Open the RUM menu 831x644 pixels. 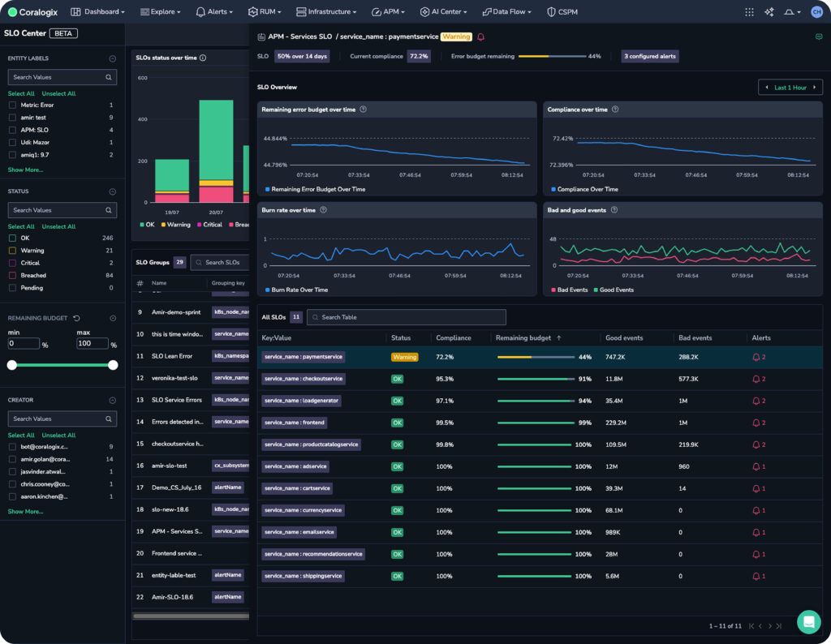(x=265, y=11)
